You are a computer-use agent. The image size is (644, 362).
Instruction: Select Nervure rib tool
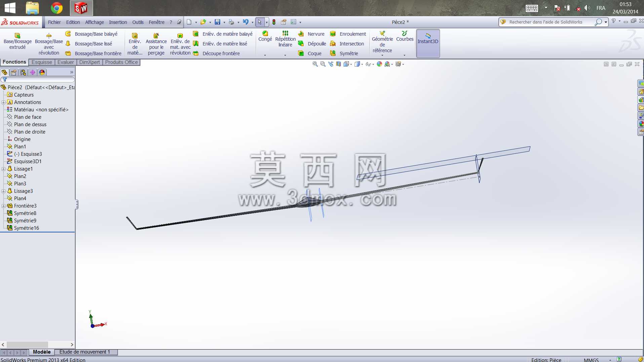click(x=312, y=34)
